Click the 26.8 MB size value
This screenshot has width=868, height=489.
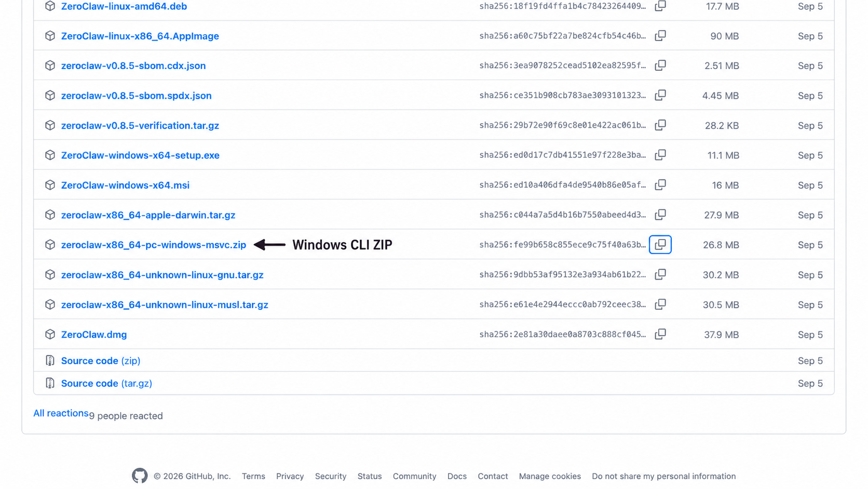tap(721, 245)
